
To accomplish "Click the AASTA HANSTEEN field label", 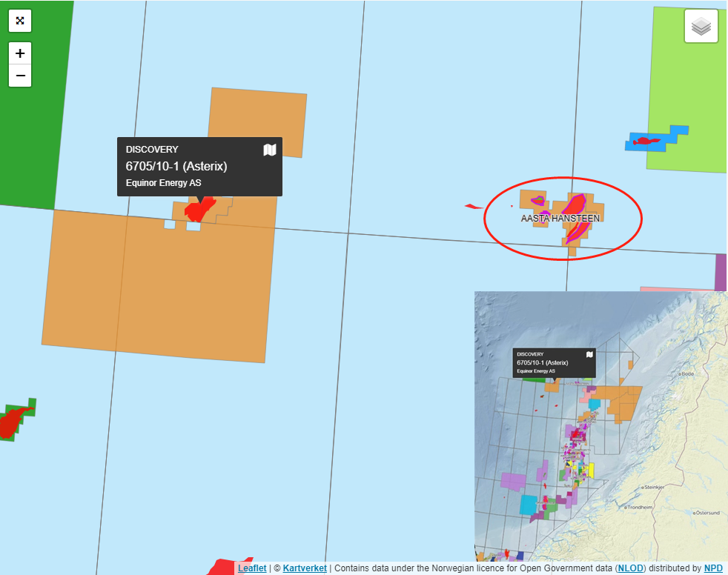I will click(560, 219).
